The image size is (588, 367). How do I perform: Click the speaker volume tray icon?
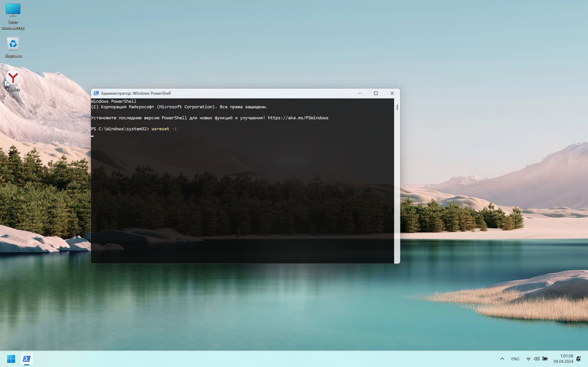537,359
